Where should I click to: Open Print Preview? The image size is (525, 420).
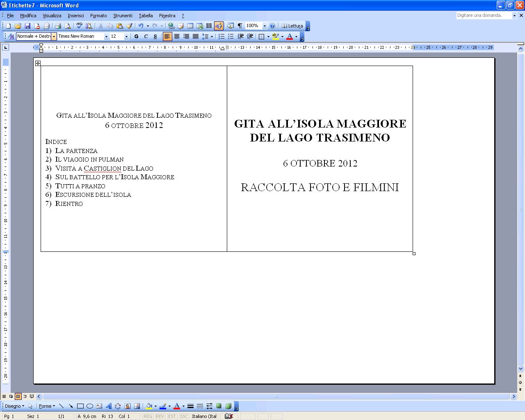[x=68, y=25]
